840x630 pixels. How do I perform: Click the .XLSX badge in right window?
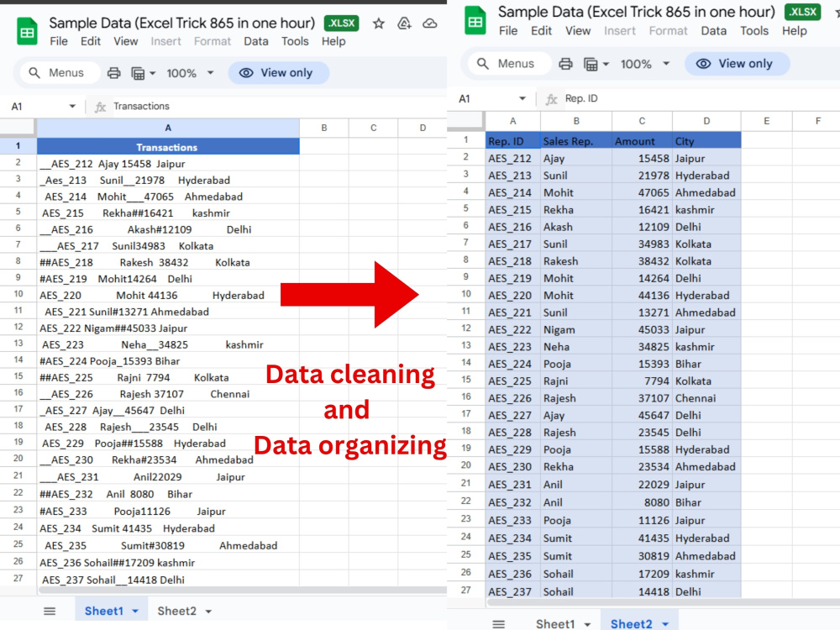pyautogui.click(x=802, y=12)
